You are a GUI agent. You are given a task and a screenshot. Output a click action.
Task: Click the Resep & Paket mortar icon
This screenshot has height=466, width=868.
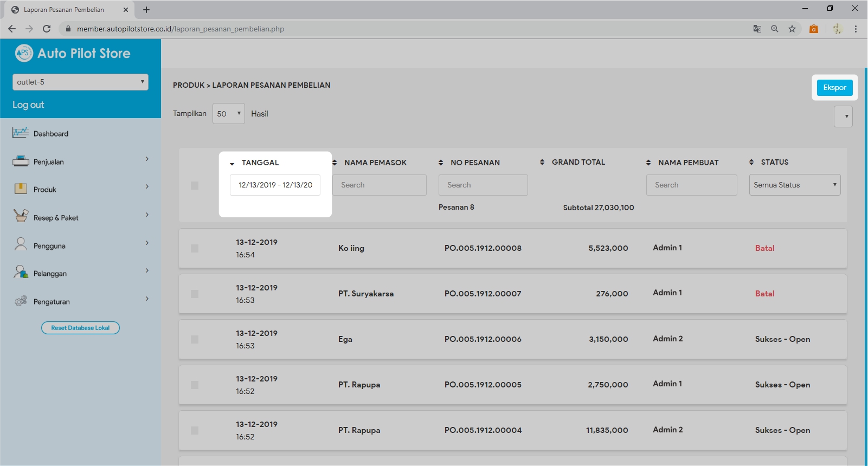pos(21,216)
